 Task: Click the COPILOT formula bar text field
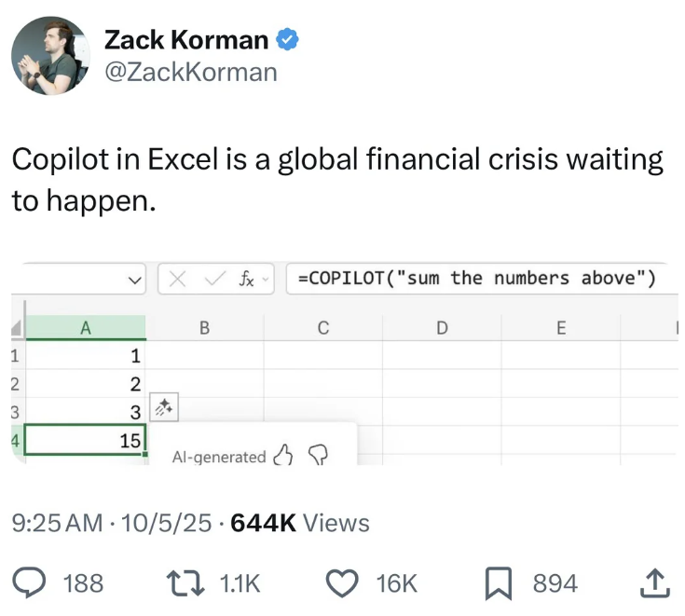(x=475, y=278)
